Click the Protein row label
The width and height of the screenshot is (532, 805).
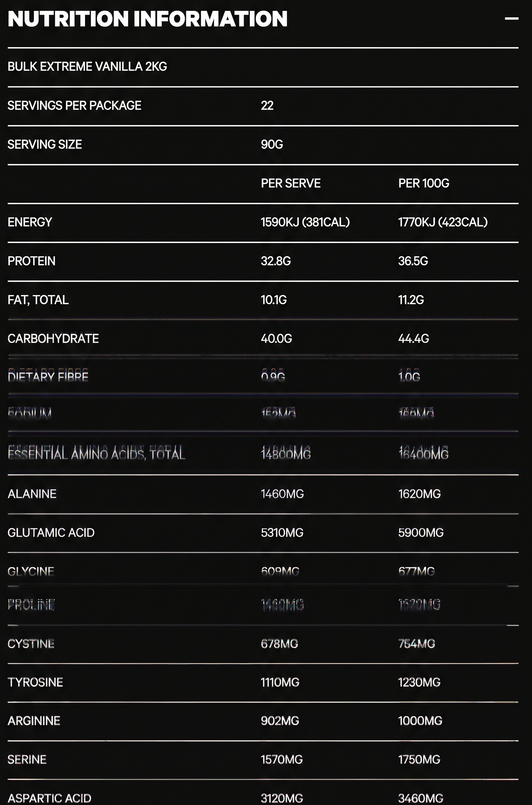click(31, 261)
